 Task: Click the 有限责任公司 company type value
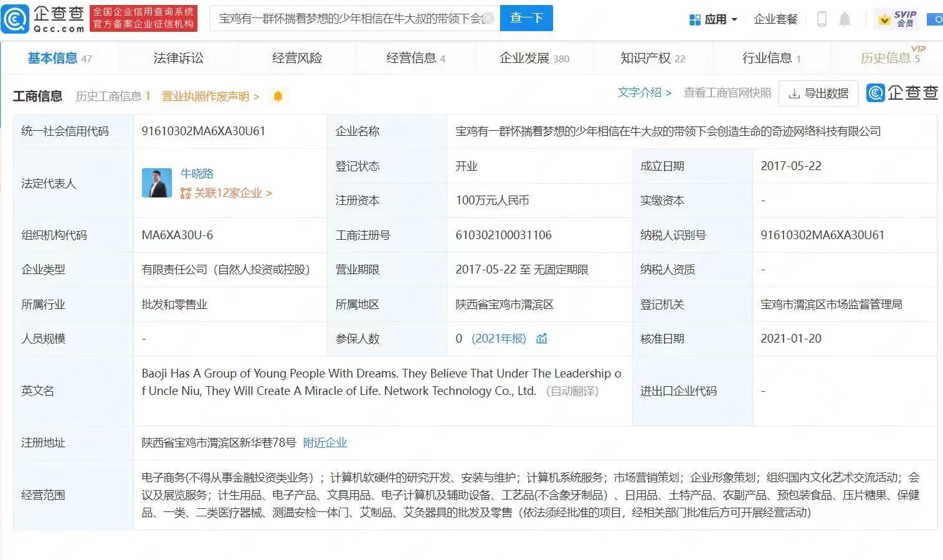[225, 270]
